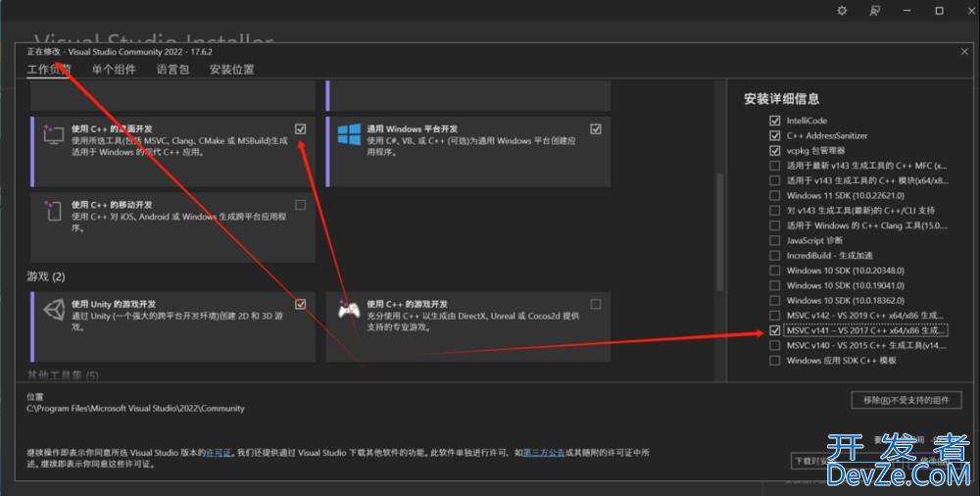Uncheck C++ AddressSanitizer component
This screenshot has width=980, height=496.
775,135
